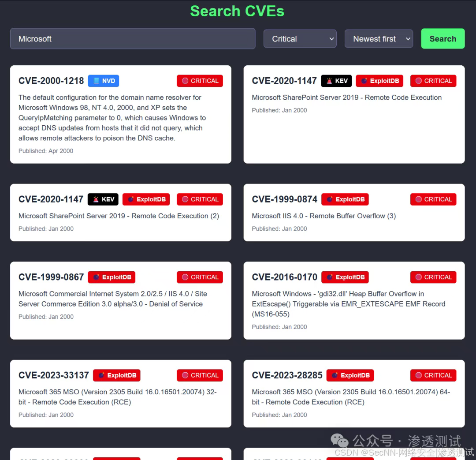Click CRITICAL badge on SharePoint Remote Code Execution (2) card
This screenshot has height=460, width=476.
tap(200, 199)
